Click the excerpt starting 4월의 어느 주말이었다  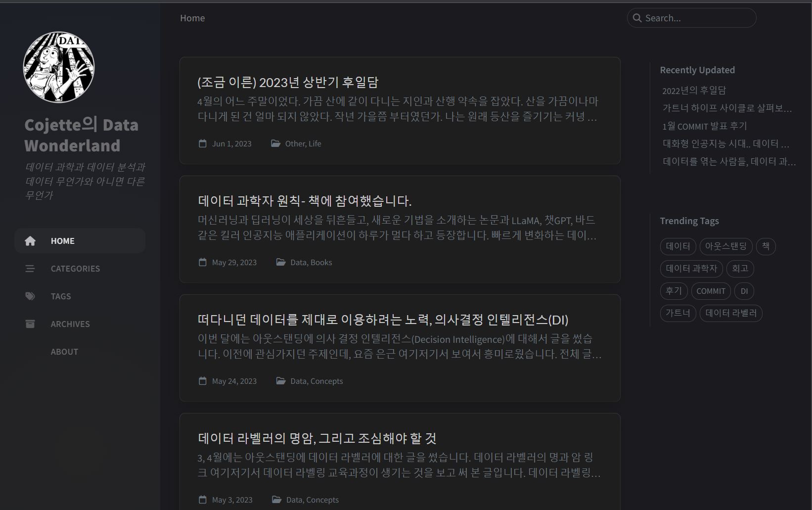[397, 109]
